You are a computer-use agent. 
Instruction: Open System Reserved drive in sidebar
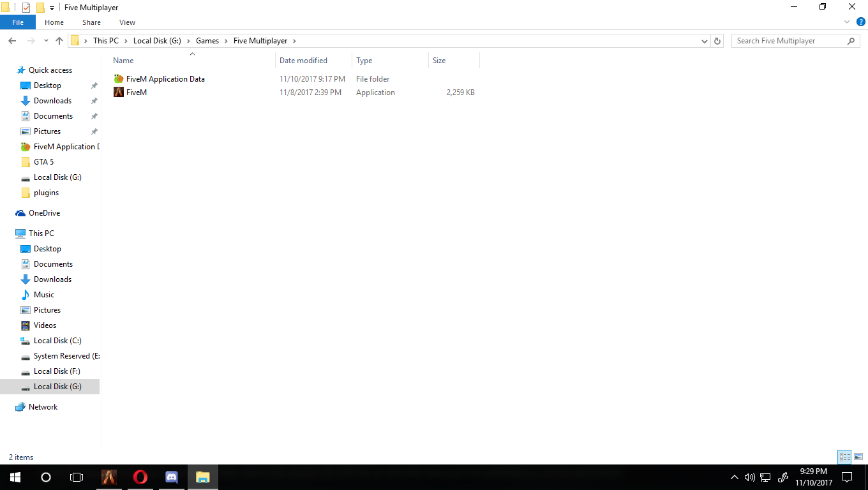click(x=66, y=356)
